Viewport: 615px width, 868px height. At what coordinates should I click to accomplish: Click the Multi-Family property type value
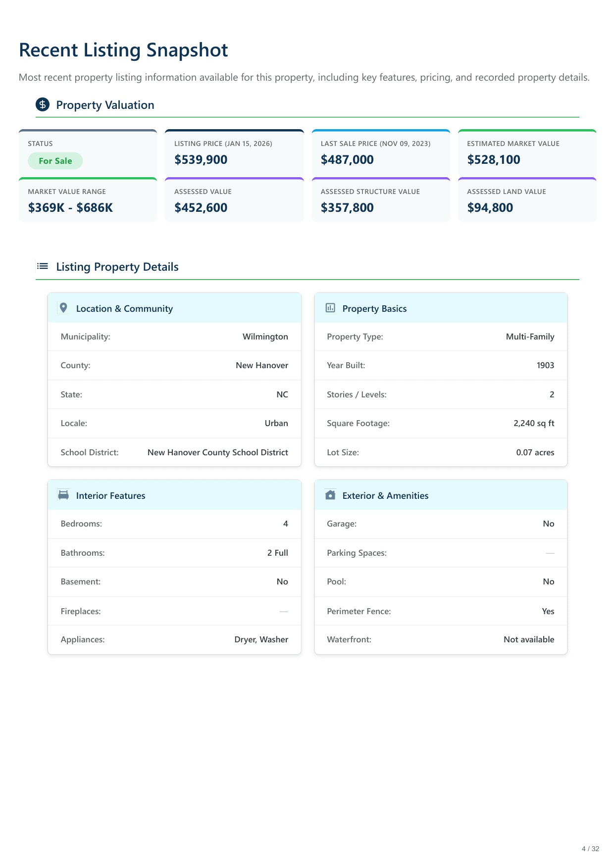coord(530,337)
